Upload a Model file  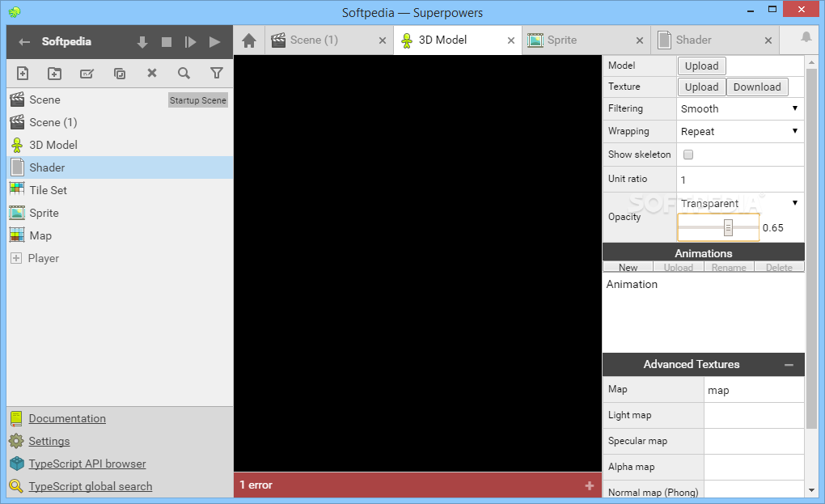click(x=702, y=66)
